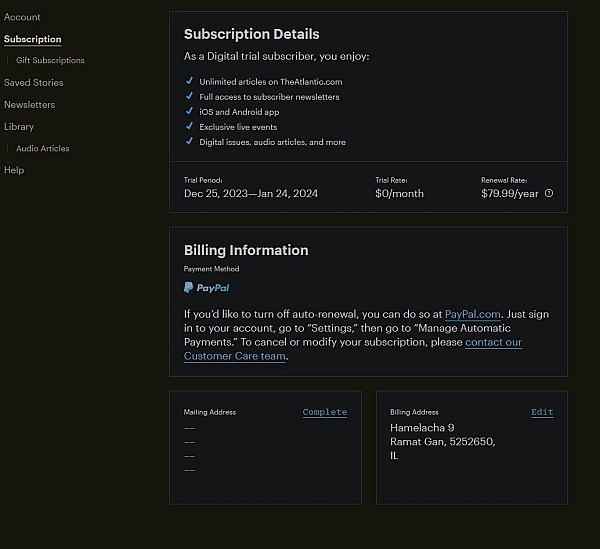Click checkmark beside Unlimited articles
The image size is (600, 549).
189,81
